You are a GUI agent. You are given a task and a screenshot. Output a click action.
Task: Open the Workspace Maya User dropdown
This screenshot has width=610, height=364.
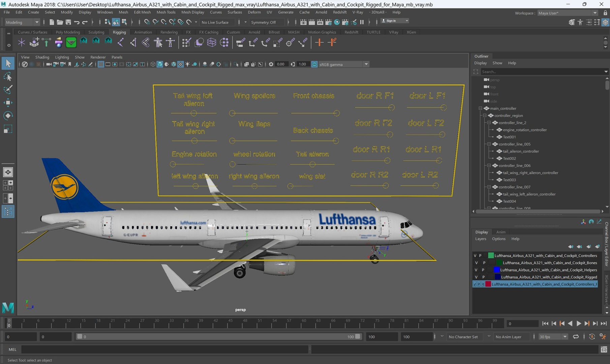(568, 13)
